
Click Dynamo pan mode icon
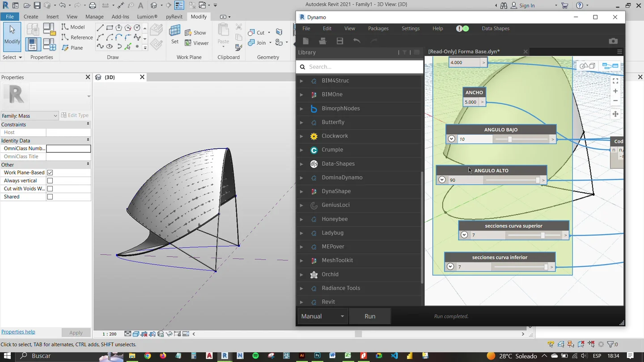(x=615, y=114)
